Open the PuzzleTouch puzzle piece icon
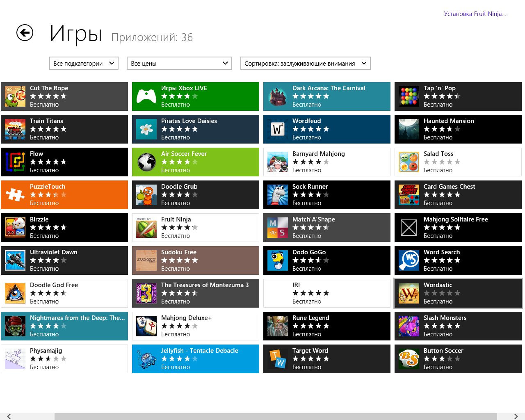The width and height of the screenshot is (525, 420). coord(15,195)
